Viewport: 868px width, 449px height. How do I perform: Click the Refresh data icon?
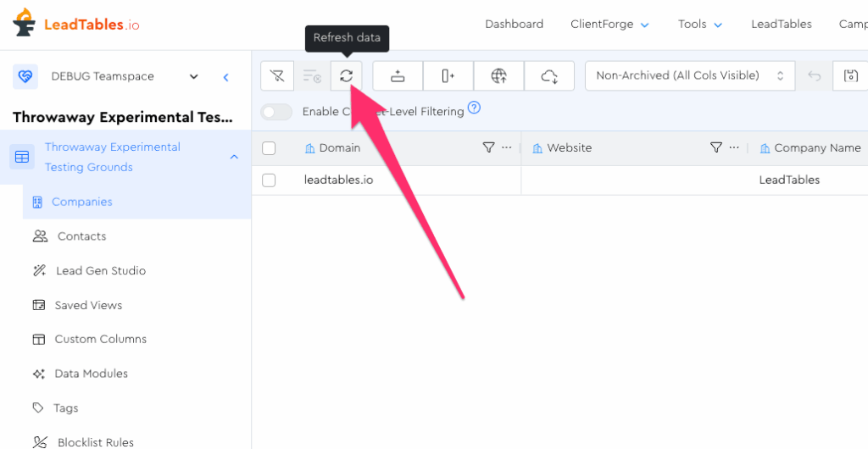coord(346,76)
